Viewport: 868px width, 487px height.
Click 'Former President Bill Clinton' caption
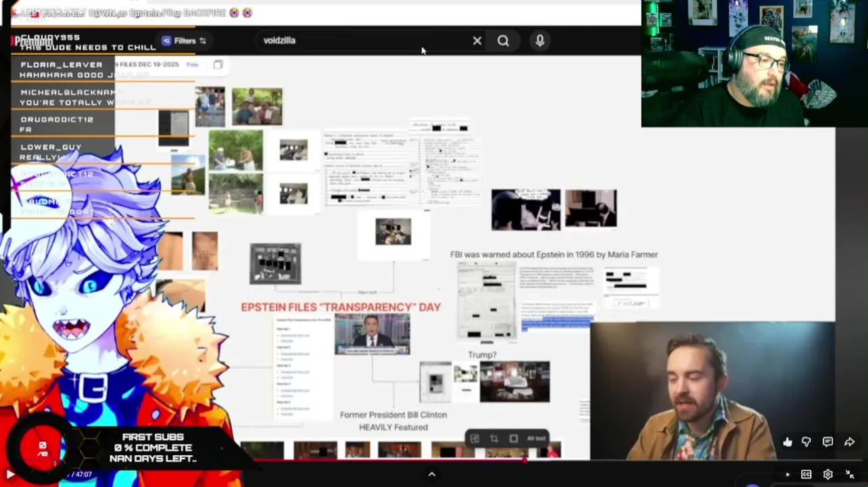tap(393, 415)
